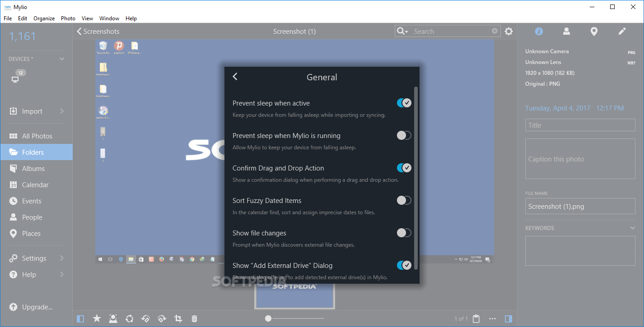The image size is (644, 327).
Task: Click the star rating icon
Action: coord(97,319)
